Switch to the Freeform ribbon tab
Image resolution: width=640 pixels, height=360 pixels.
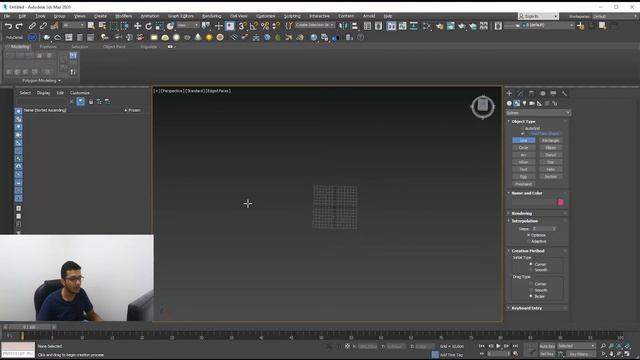pos(48,47)
